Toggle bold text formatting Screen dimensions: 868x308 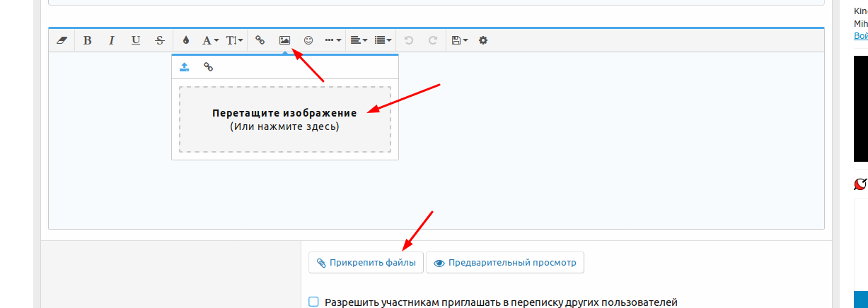tap(88, 40)
